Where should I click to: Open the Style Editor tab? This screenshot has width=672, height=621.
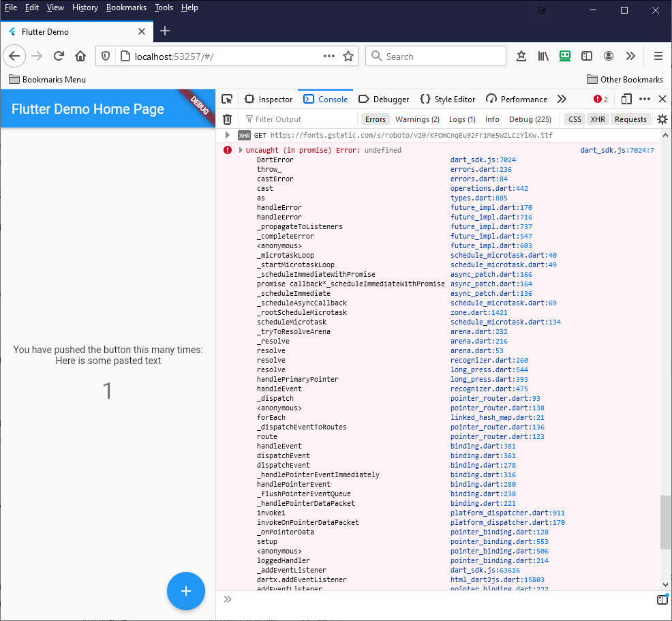(447, 100)
